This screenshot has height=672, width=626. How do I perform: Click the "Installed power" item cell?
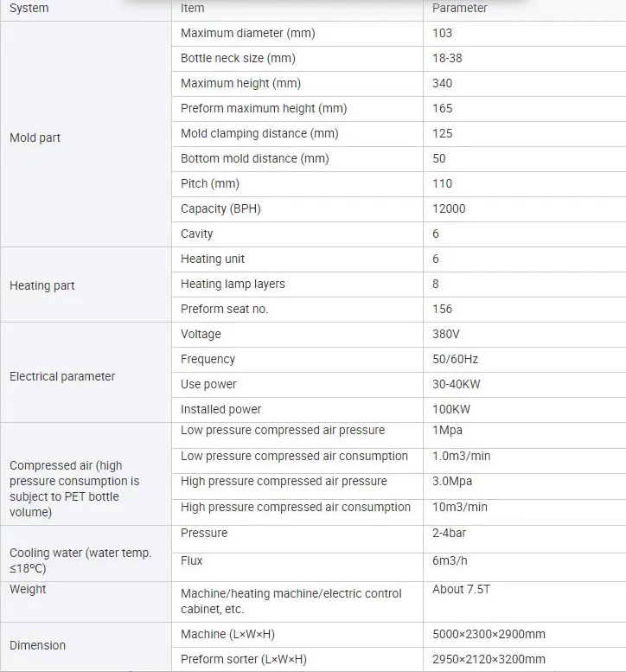click(220, 409)
